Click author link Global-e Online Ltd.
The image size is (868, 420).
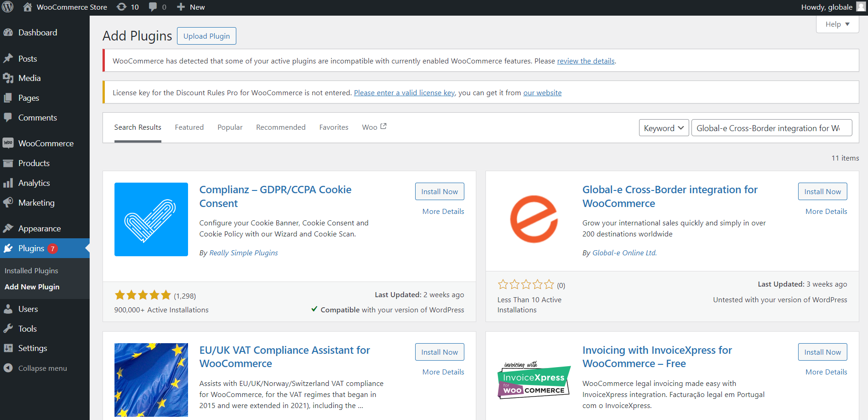click(x=625, y=253)
